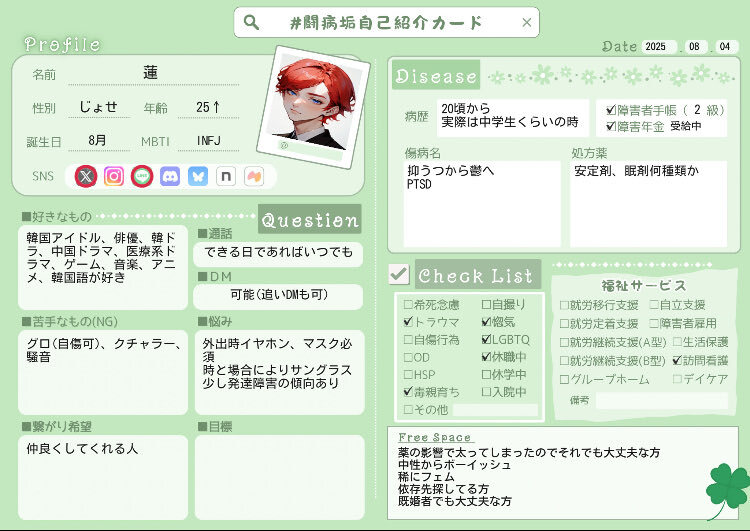Click the Discord SNS icon

(170, 177)
